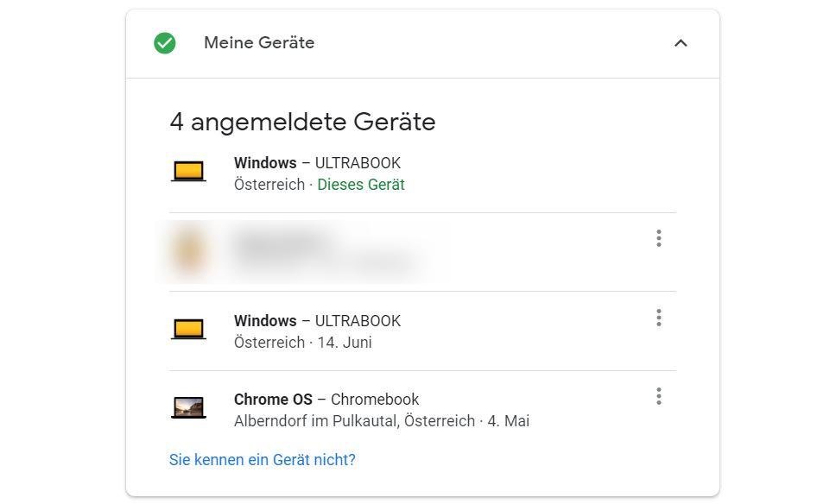Click laptop icon of this device's ULTRABOOK
Image resolution: width=830 pixels, height=504 pixels.
188,171
